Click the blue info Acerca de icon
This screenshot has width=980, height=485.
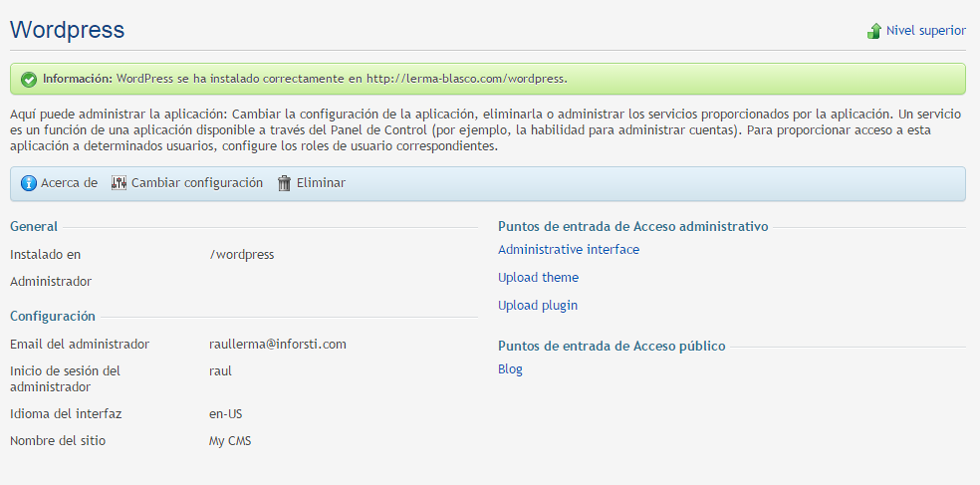tap(29, 183)
